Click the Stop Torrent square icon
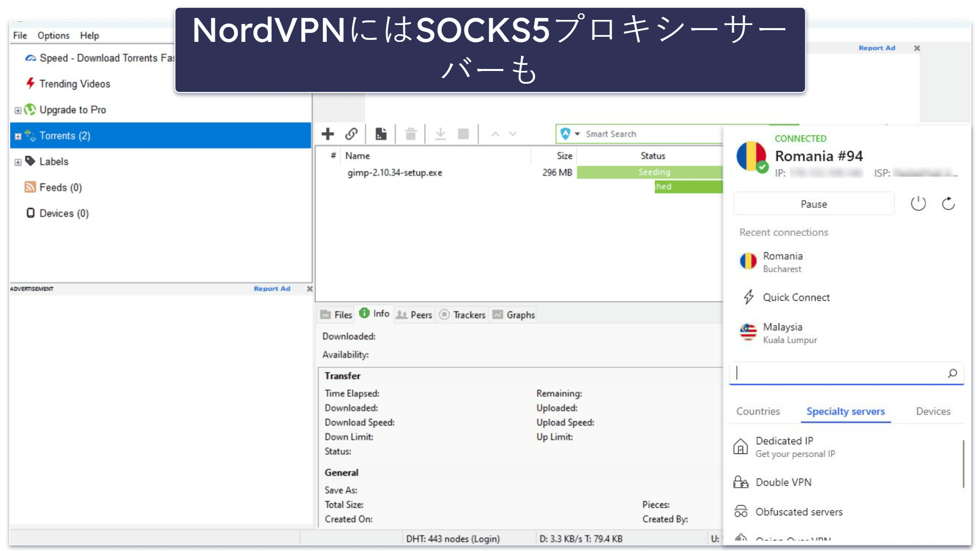This screenshot has width=980, height=551. 464,134
